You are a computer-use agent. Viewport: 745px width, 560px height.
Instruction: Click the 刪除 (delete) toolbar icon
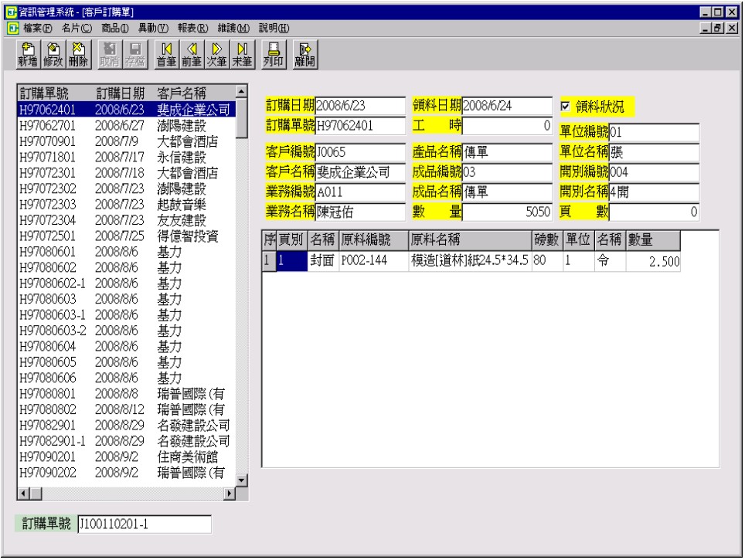point(78,55)
